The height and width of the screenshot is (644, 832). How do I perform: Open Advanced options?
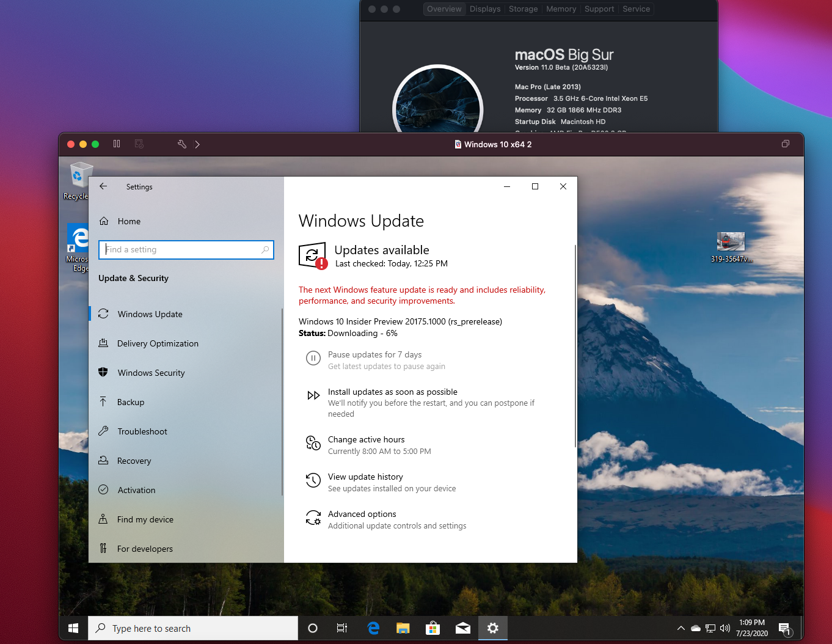pyautogui.click(x=362, y=514)
